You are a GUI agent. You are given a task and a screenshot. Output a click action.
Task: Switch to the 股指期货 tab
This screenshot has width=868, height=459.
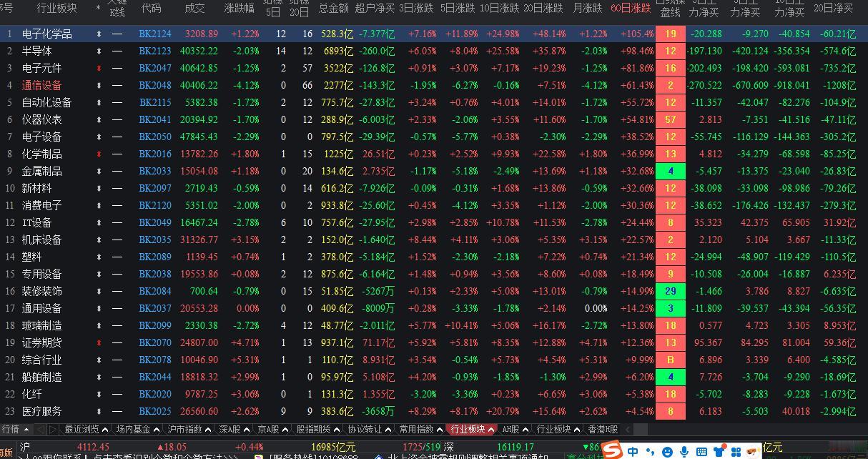click(x=313, y=430)
